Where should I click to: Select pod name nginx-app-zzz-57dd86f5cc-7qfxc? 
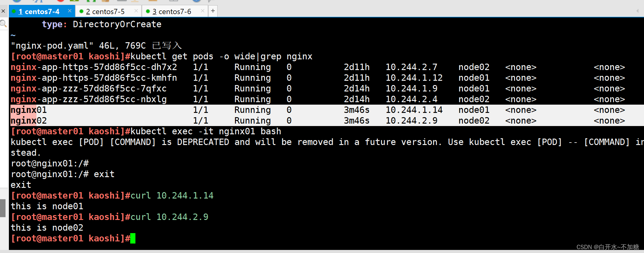89,88
